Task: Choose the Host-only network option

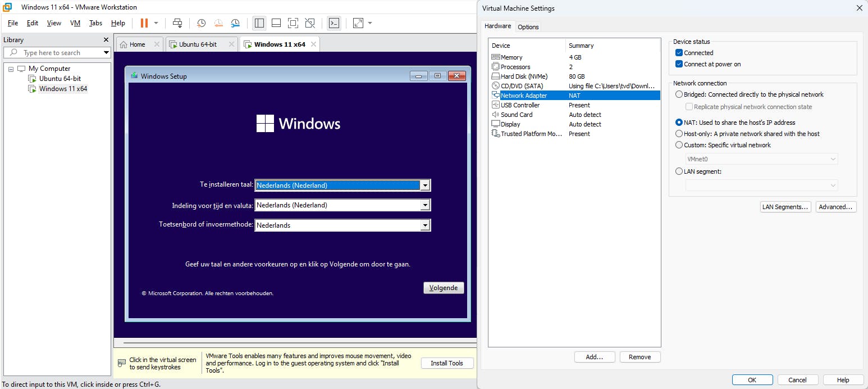Action: click(x=679, y=134)
